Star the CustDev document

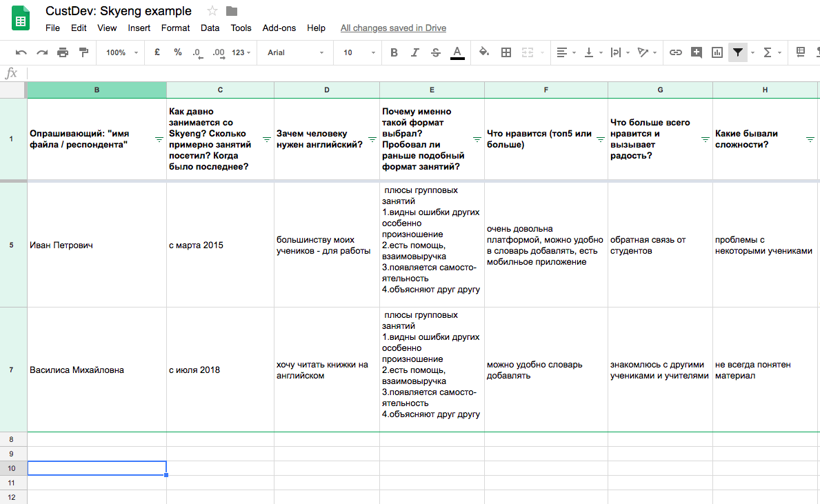coord(212,10)
